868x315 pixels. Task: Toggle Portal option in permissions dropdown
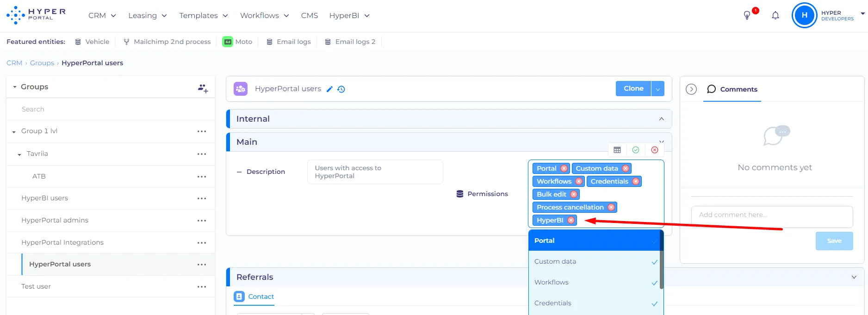[x=594, y=241]
